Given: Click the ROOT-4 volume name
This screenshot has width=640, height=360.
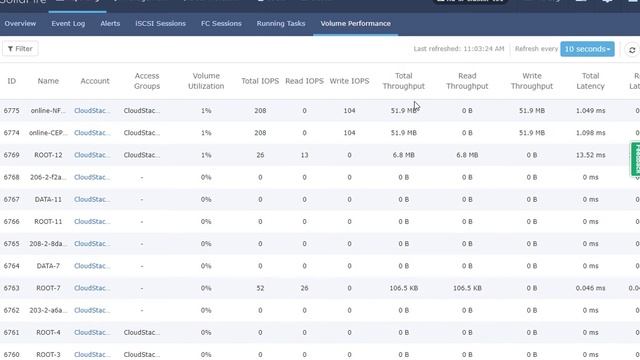Looking at the screenshot, I should pos(48,332).
